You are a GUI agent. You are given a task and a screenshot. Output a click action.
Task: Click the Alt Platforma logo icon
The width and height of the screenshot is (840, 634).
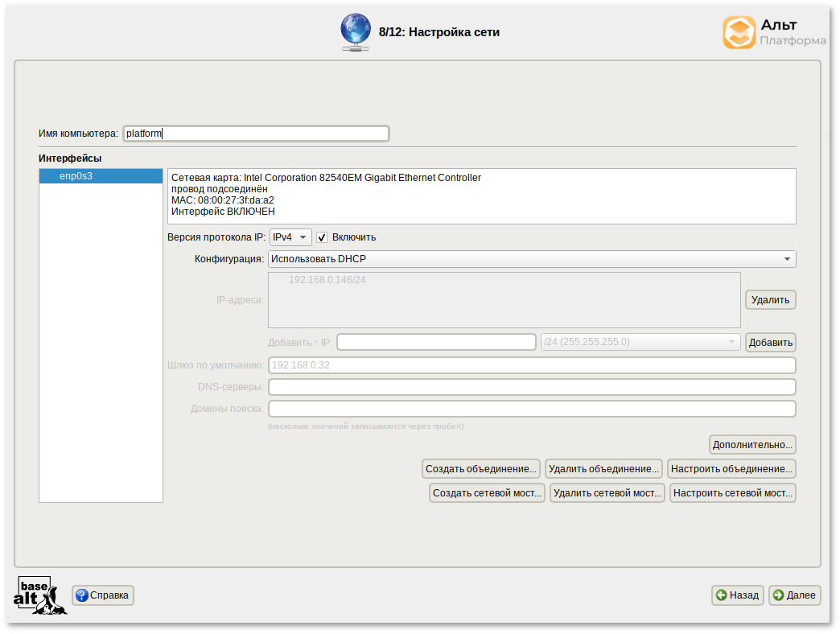pos(739,33)
